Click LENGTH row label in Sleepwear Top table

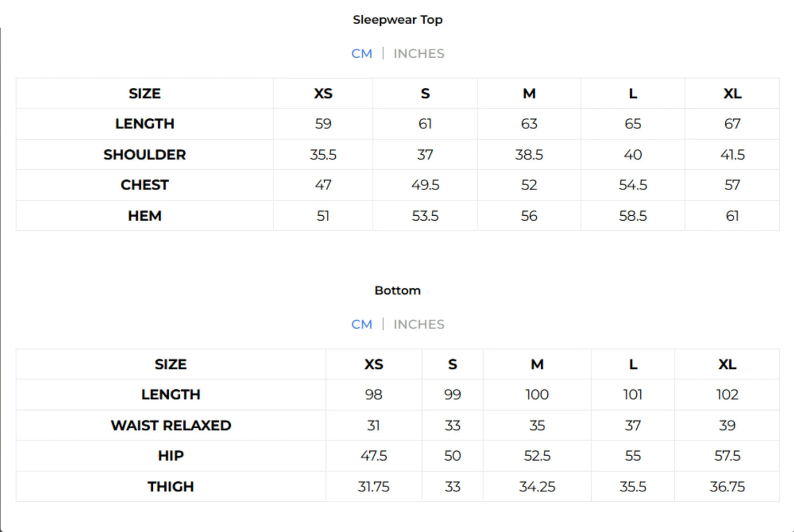click(x=145, y=124)
